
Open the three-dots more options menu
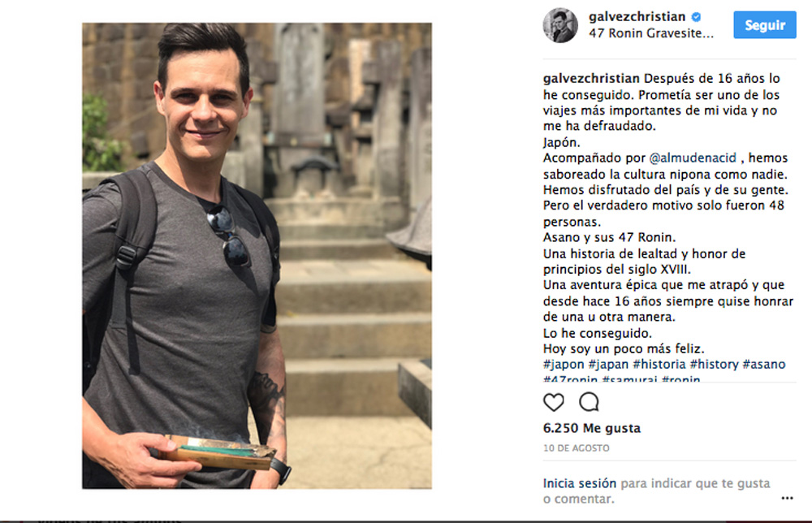click(787, 498)
